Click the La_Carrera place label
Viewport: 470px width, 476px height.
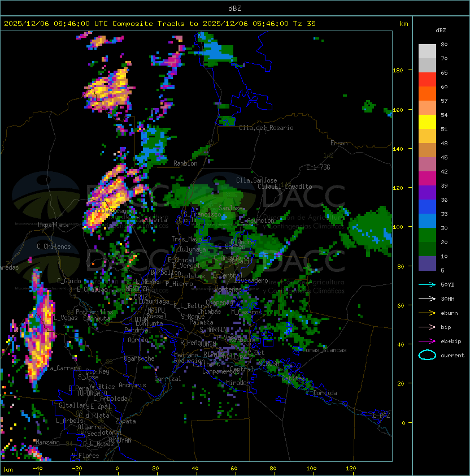click(x=63, y=368)
